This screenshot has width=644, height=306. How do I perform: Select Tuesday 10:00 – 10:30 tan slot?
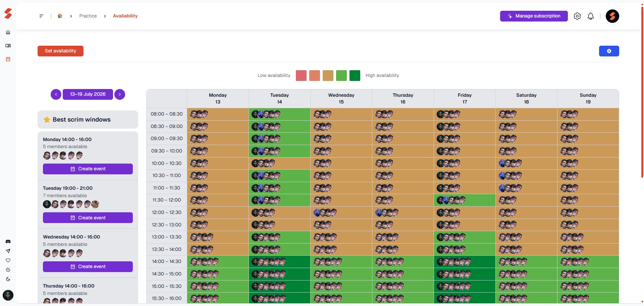point(279,163)
